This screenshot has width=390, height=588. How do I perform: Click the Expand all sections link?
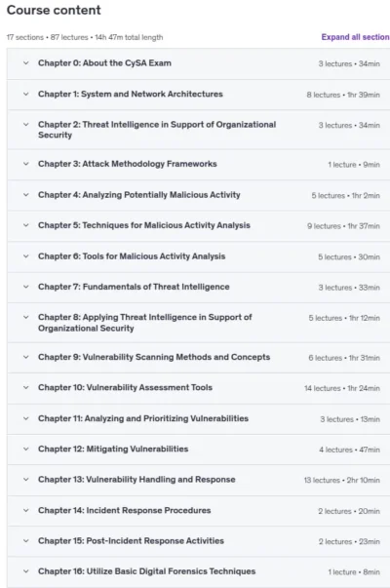click(x=356, y=37)
